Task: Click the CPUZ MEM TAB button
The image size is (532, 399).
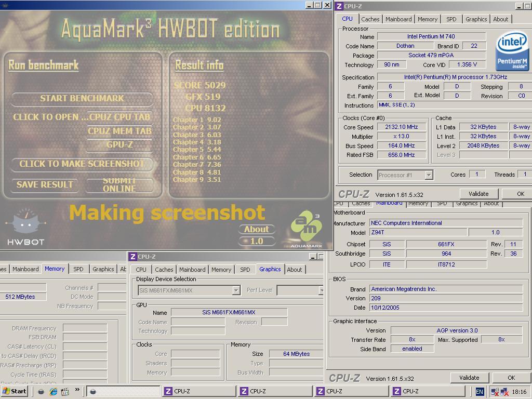Action: [119, 131]
